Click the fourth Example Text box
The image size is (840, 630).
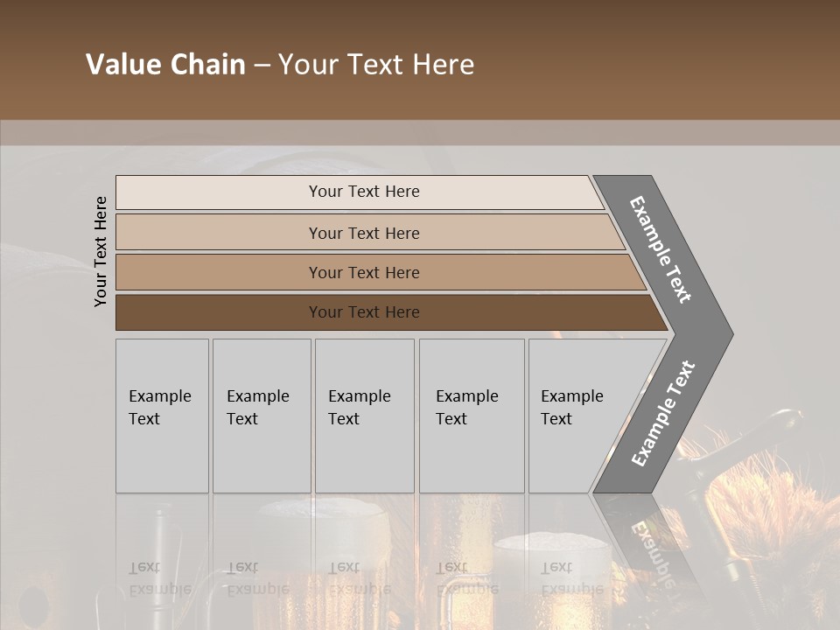pyautogui.click(x=471, y=416)
